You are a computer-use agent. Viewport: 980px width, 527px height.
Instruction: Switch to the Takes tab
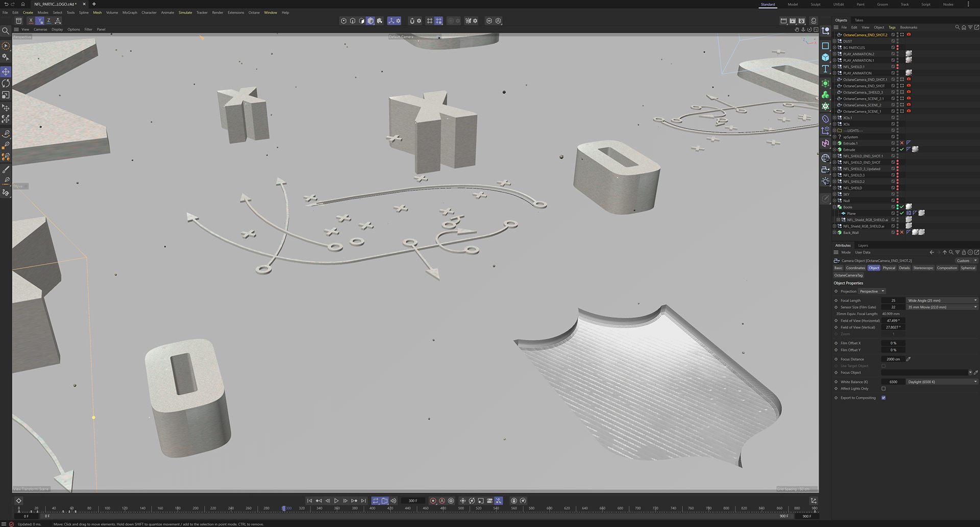859,20
